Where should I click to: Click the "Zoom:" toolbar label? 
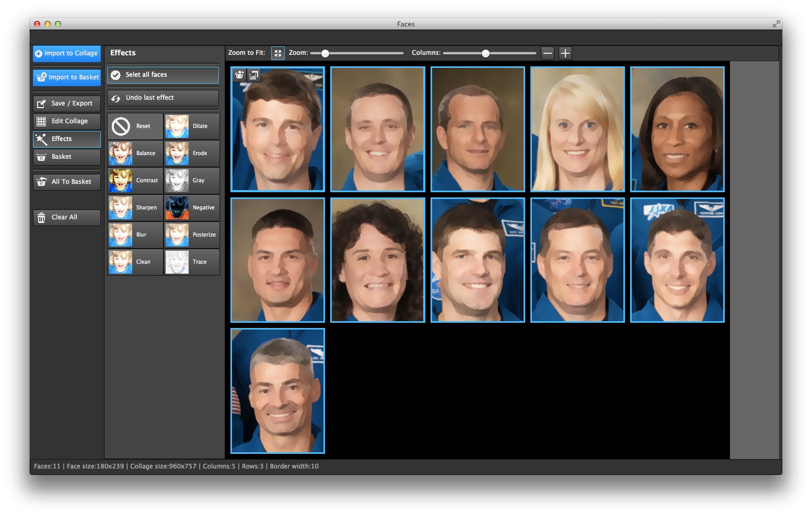coord(298,53)
